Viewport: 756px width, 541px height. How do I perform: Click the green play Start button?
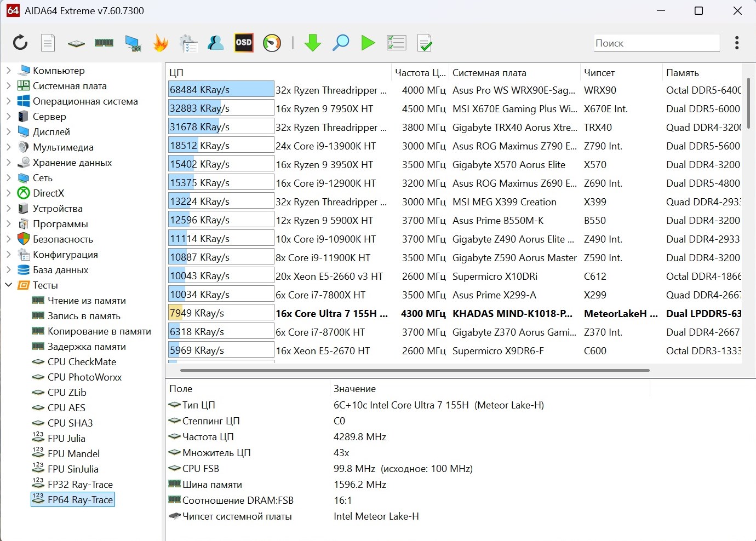(x=368, y=43)
